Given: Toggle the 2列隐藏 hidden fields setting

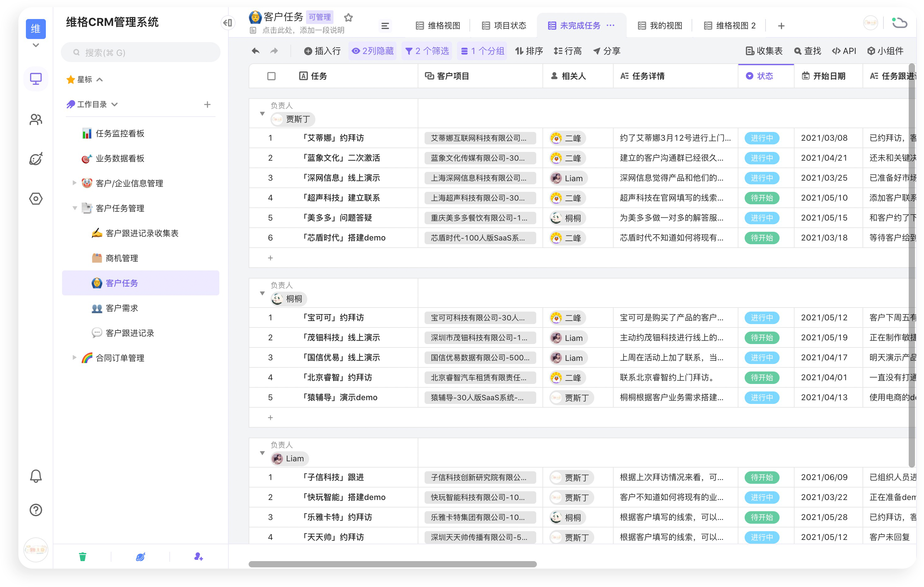Looking at the screenshot, I should (x=372, y=51).
